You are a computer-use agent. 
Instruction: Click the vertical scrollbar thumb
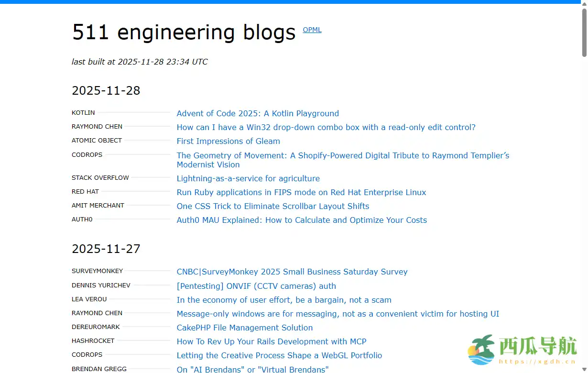(x=584, y=32)
